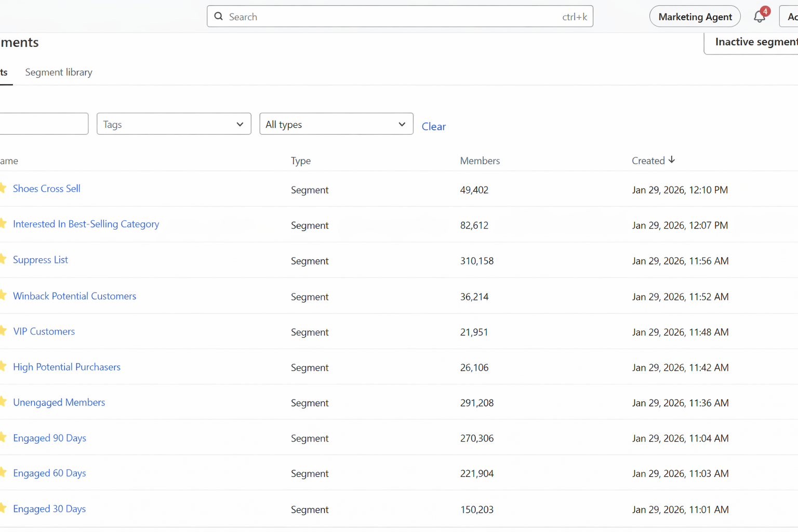The image size is (798, 532).
Task: Click the sort arrow on Created column
Action: [672, 160]
